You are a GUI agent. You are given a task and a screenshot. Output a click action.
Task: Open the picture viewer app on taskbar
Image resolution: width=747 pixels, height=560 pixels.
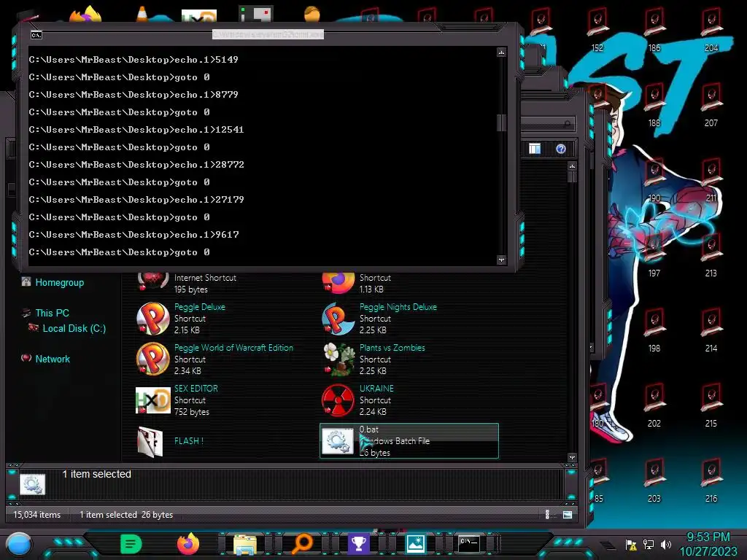tap(415, 544)
